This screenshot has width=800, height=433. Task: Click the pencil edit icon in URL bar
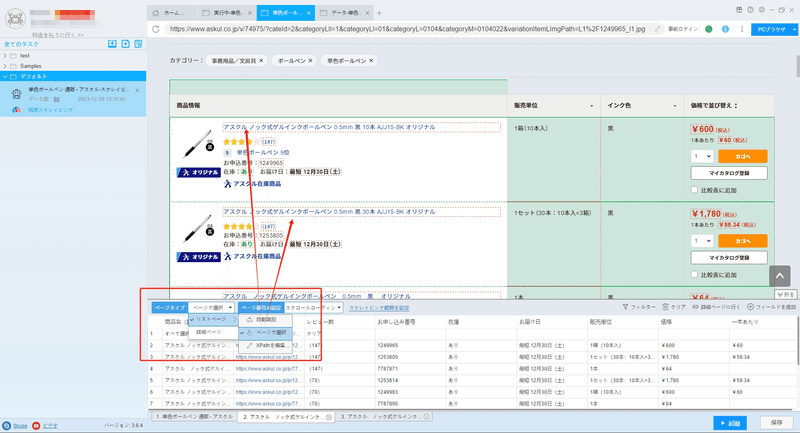(658, 29)
